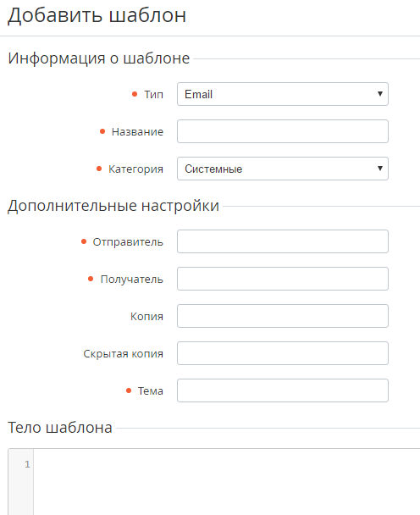The width and height of the screenshot is (420, 515).
Task: Click the Получатель label
Action: [x=132, y=280]
